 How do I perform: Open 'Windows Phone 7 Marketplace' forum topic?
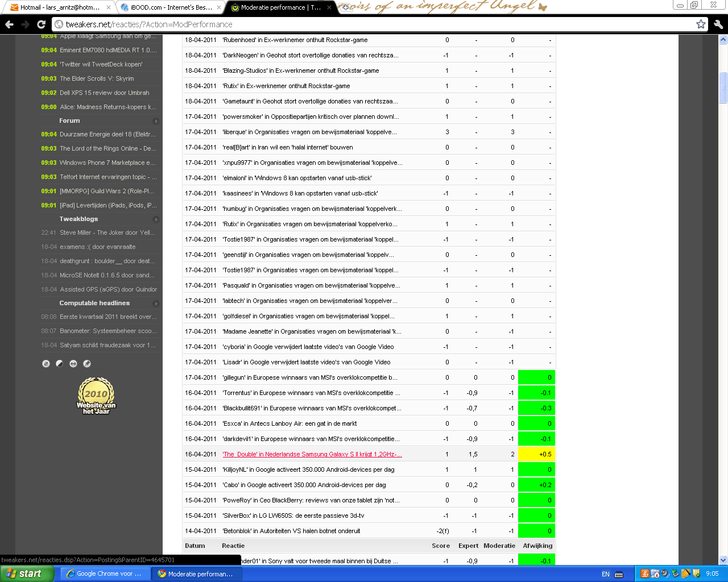107,163
